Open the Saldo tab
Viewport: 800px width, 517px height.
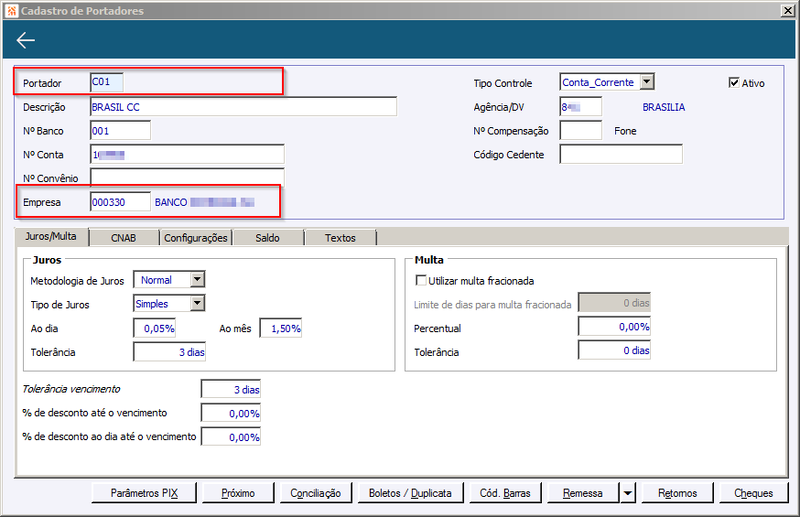point(268,238)
